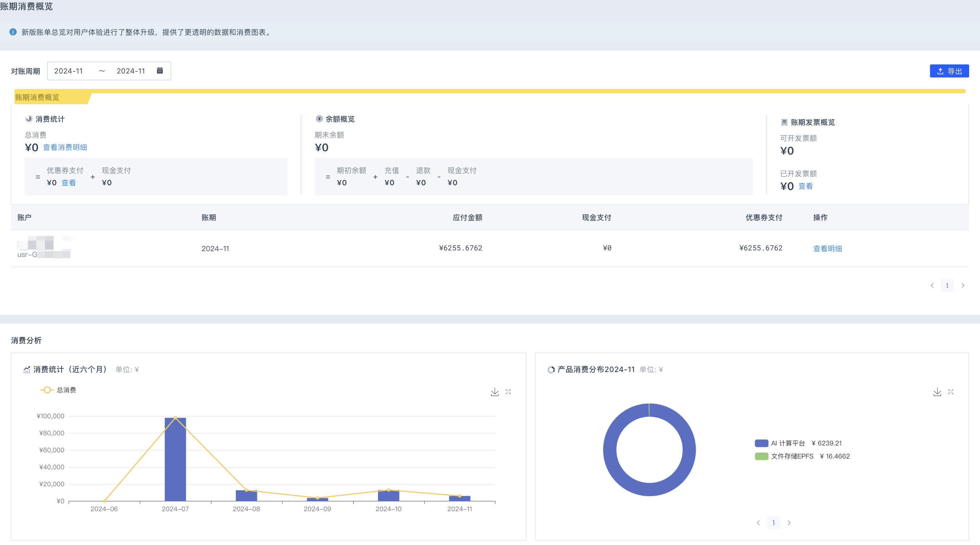The height and width of the screenshot is (545, 980).
Task: Click the 2024-10 bar in chart
Action: [389, 495]
